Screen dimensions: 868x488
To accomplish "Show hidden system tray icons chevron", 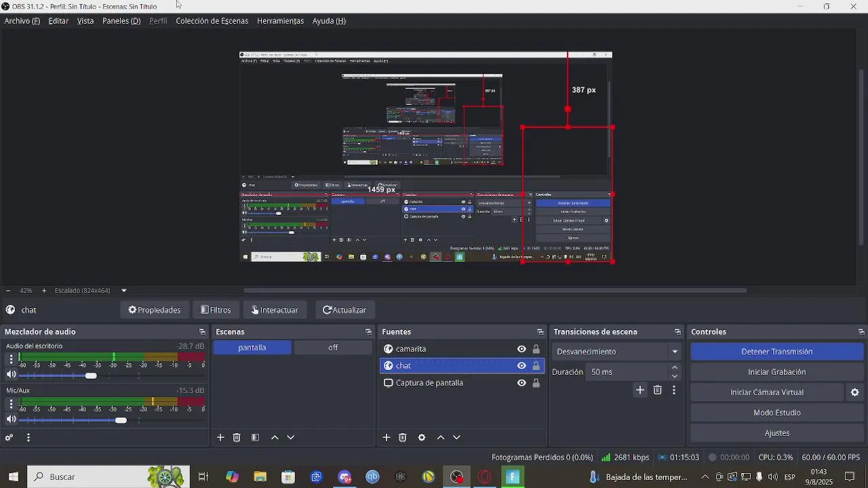I will coord(705,477).
